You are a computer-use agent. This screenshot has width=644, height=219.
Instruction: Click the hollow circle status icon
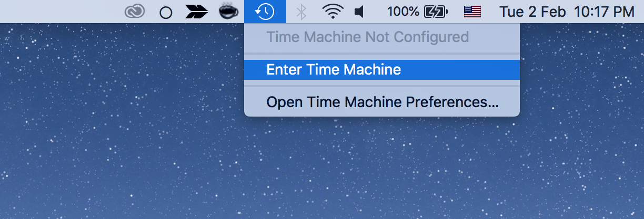coord(166,13)
